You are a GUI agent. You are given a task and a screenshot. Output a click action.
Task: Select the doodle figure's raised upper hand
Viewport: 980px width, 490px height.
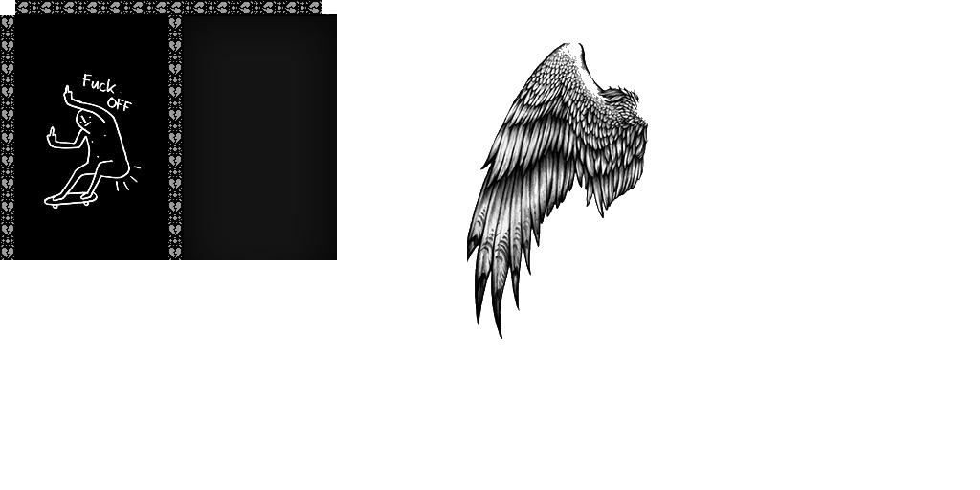coord(67,94)
